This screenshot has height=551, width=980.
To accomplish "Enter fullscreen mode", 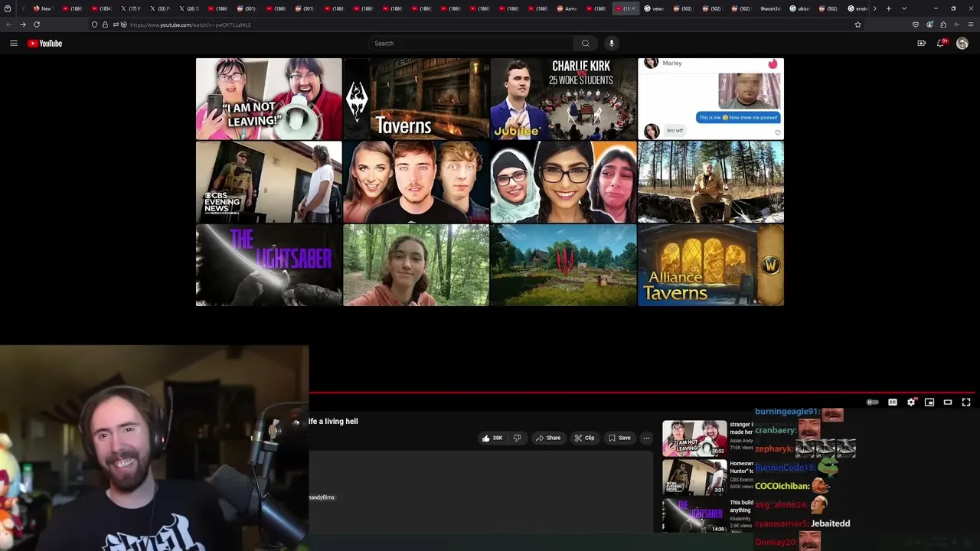I will pyautogui.click(x=966, y=402).
